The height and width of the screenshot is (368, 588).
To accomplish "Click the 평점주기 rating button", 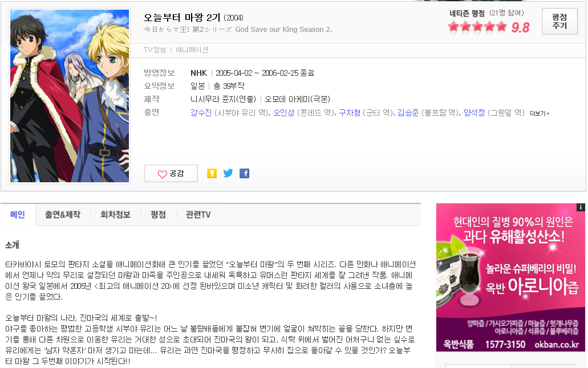I will 559,21.
